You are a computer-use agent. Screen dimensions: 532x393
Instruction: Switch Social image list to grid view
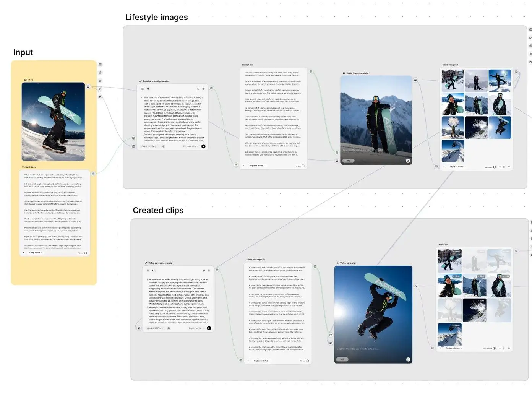pyautogui.click(x=504, y=167)
